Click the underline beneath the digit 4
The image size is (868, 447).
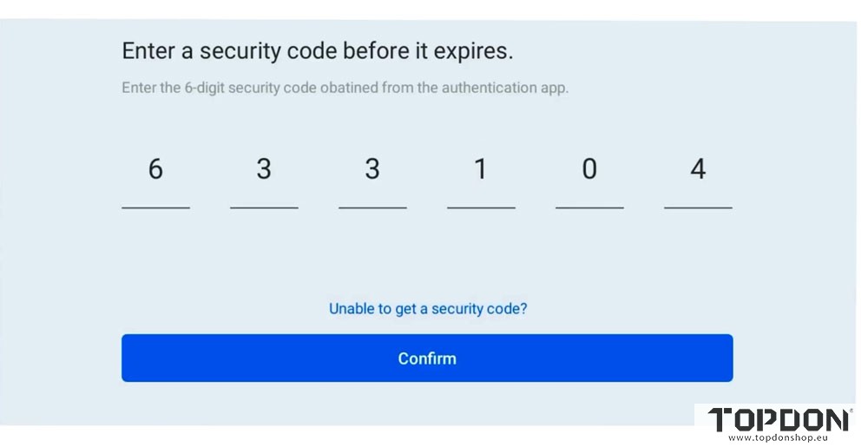(698, 208)
